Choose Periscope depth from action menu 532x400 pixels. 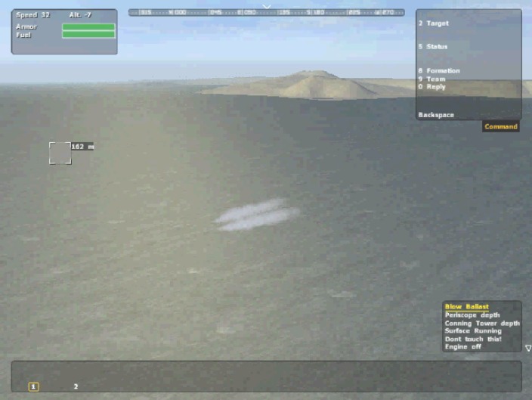coord(472,315)
